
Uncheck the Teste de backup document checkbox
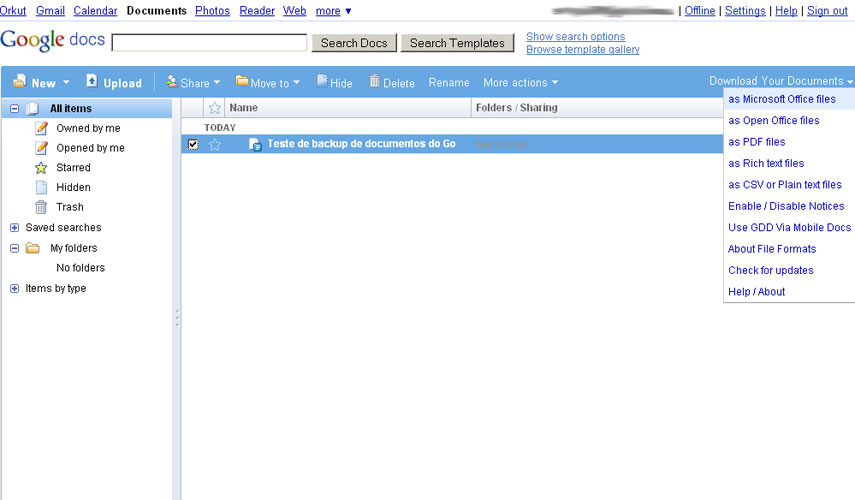coord(193,144)
